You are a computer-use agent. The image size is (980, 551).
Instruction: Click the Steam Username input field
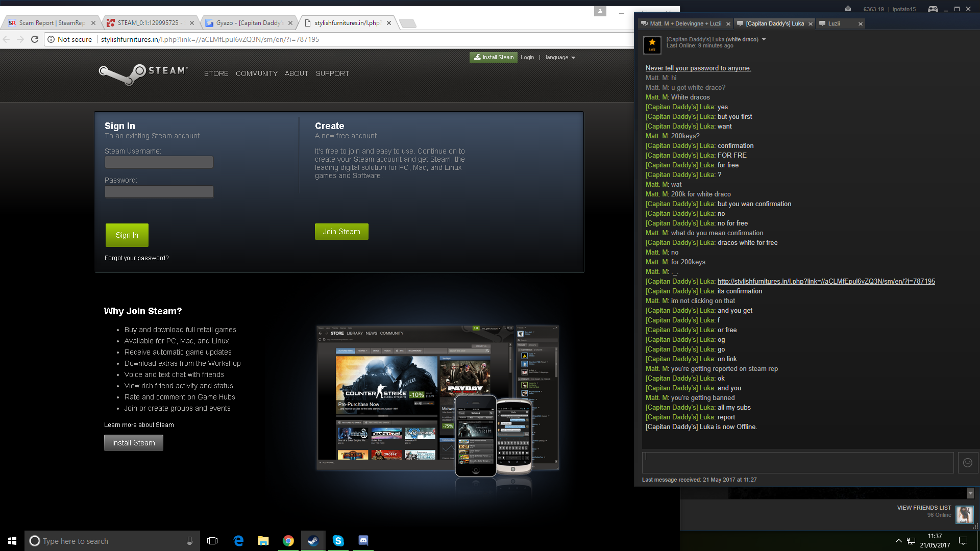pos(159,162)
